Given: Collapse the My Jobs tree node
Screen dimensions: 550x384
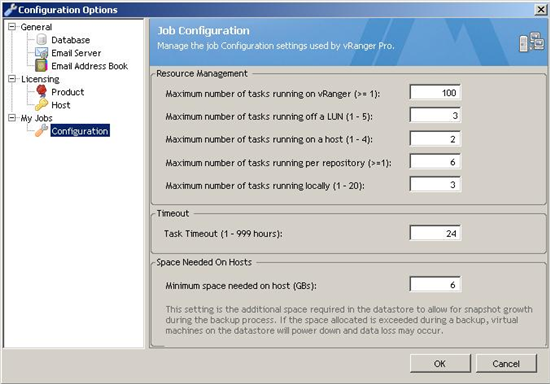Looking at the screenshot, I should (12, 117).
